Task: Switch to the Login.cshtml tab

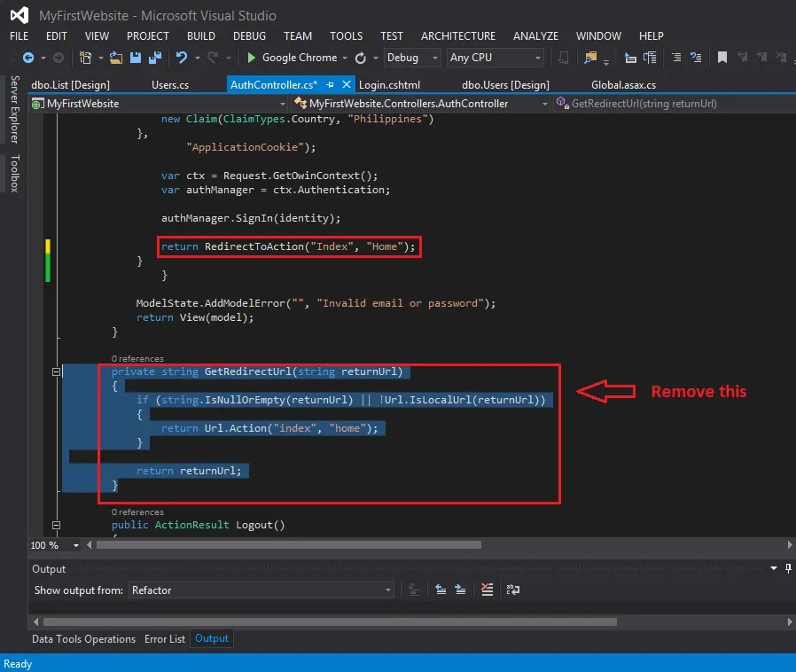Action: click(389, 85)
